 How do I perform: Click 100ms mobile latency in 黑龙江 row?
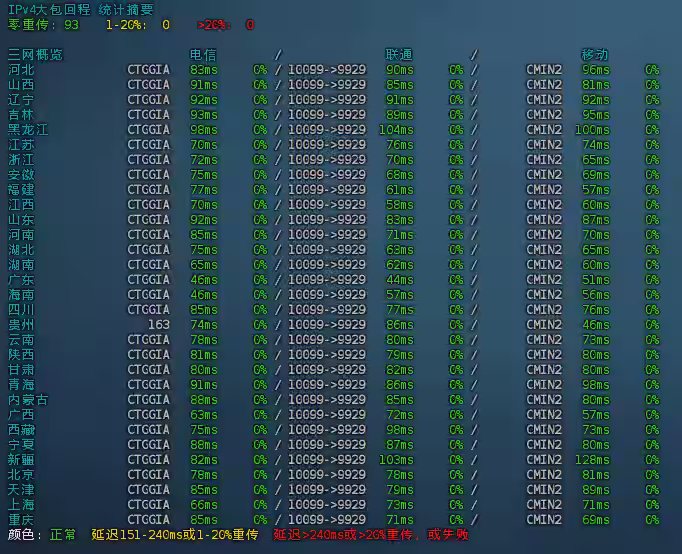[592, 130]
